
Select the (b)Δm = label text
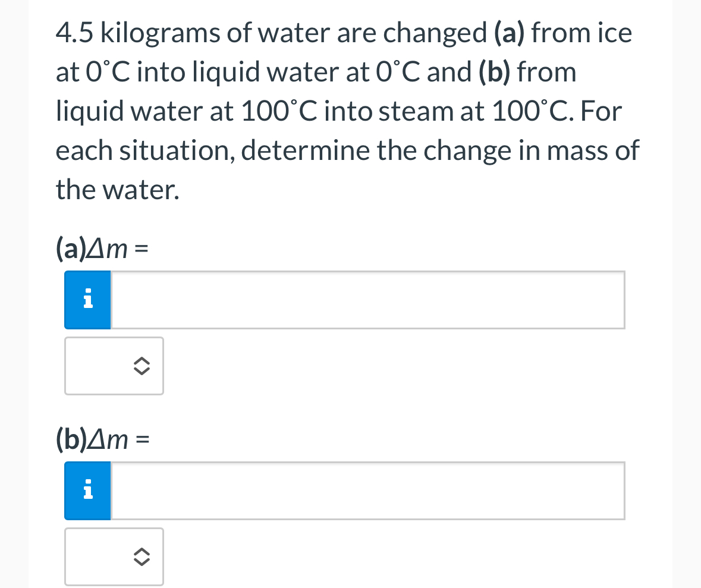tap(101, 440)
